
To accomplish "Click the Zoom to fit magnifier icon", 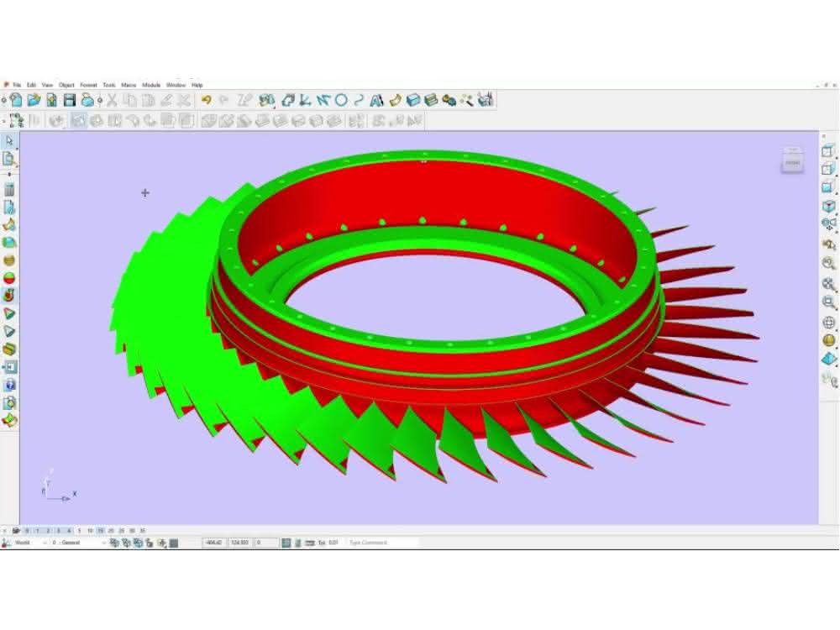I will (829, 284).
